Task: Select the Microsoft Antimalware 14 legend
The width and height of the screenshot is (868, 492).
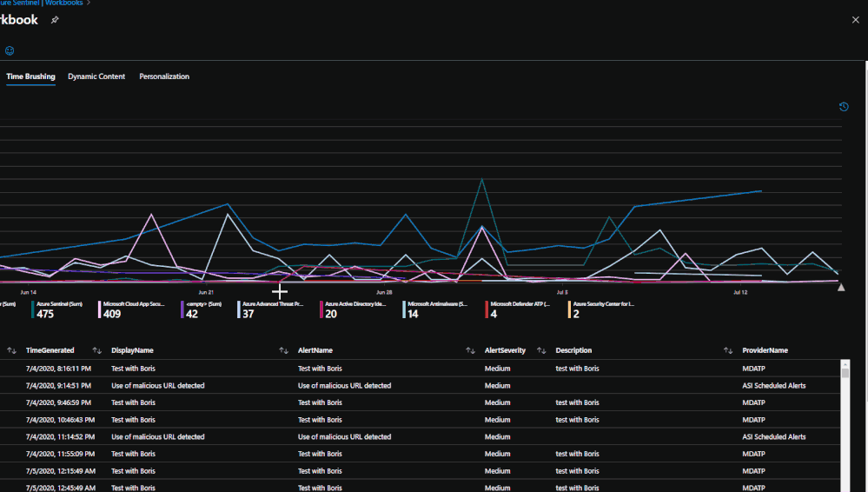Action: pyautogui.click(x=435, y=309)
